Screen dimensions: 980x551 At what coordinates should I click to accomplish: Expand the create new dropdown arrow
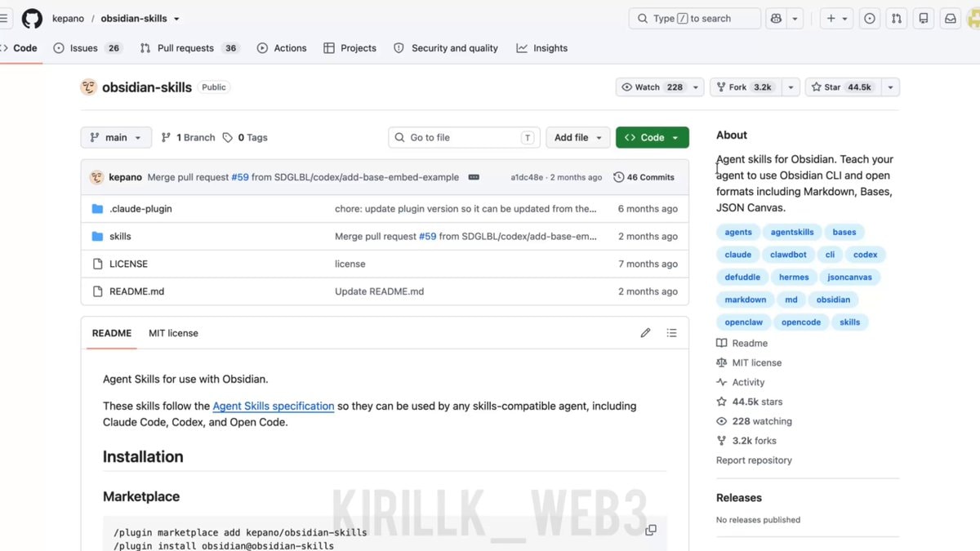coord(845,18)
